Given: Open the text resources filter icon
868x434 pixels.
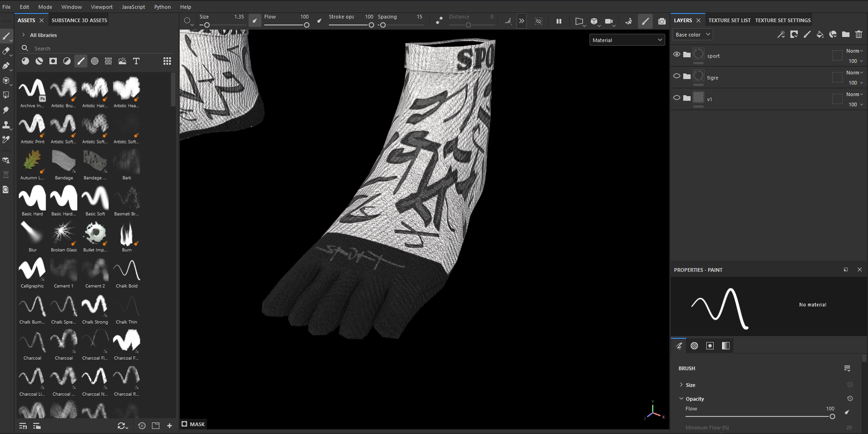Looking at the screenshot, I should point(136,61).
